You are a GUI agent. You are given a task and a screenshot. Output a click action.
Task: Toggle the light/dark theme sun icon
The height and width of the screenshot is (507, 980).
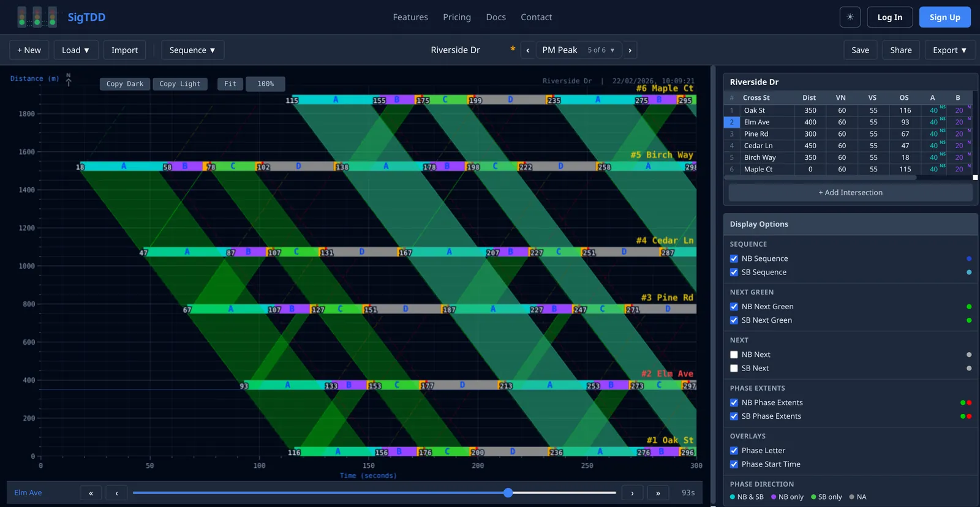point(850,17)
